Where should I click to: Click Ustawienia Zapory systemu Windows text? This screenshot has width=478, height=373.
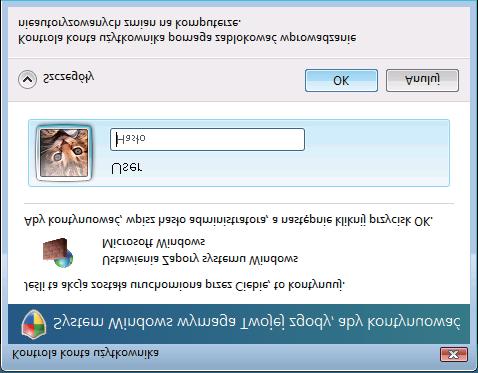pos(200,259)
